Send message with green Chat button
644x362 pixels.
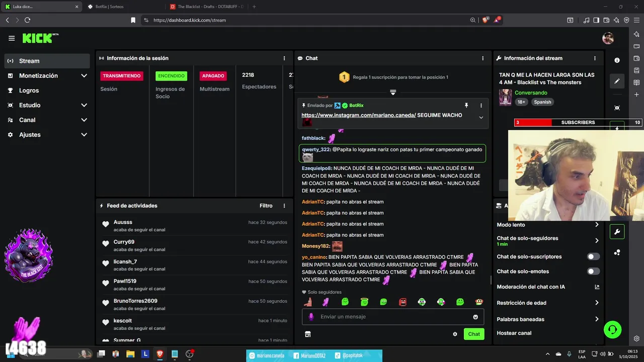[x=474, y=334]
